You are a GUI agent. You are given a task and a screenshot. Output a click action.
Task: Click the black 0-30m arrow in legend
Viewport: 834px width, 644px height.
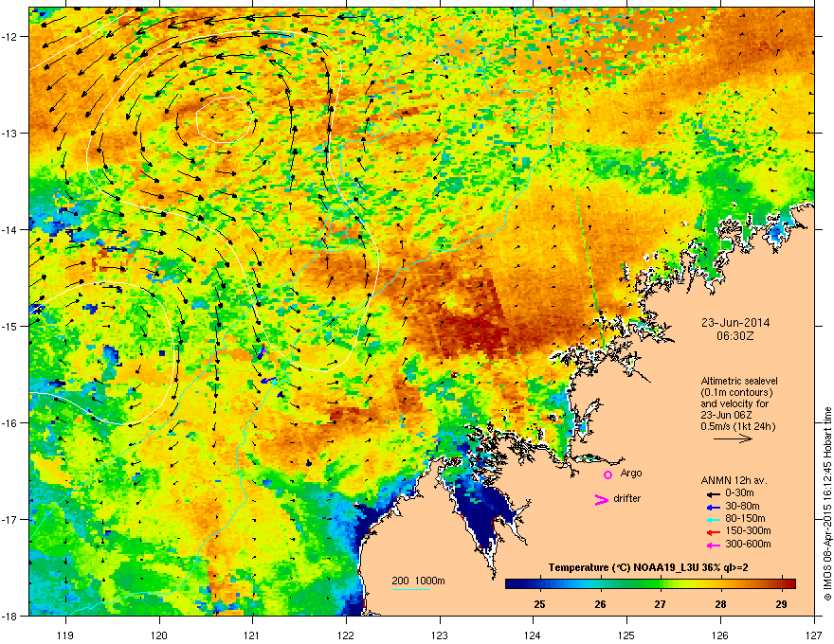coord(713,494)
